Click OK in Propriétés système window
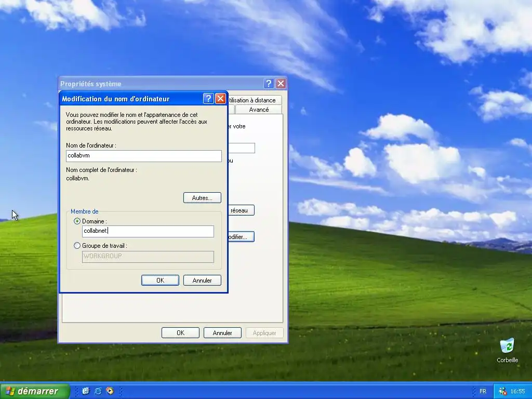Image resolution: width=532 pixels, height=399 pixels. pos(180,333)
